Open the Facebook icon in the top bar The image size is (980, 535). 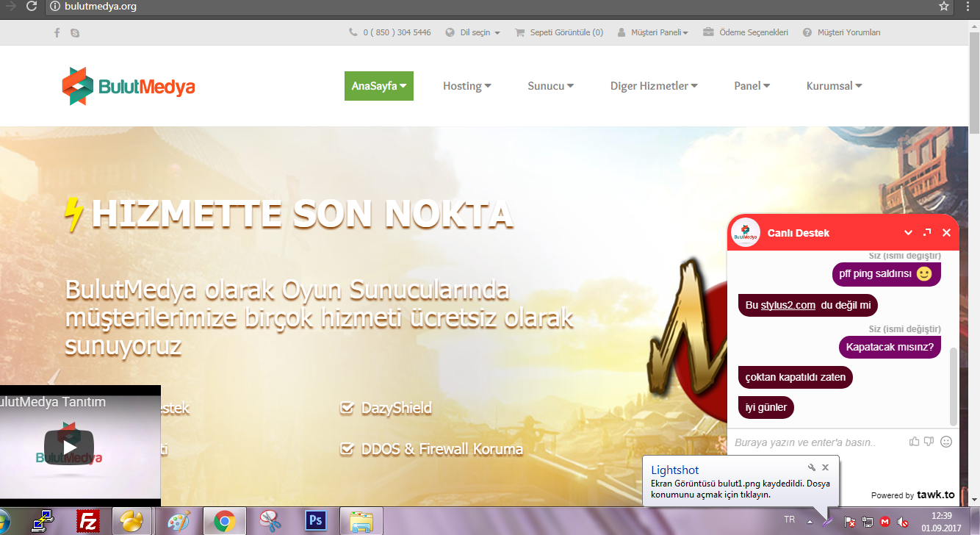[x=57, y=32]
